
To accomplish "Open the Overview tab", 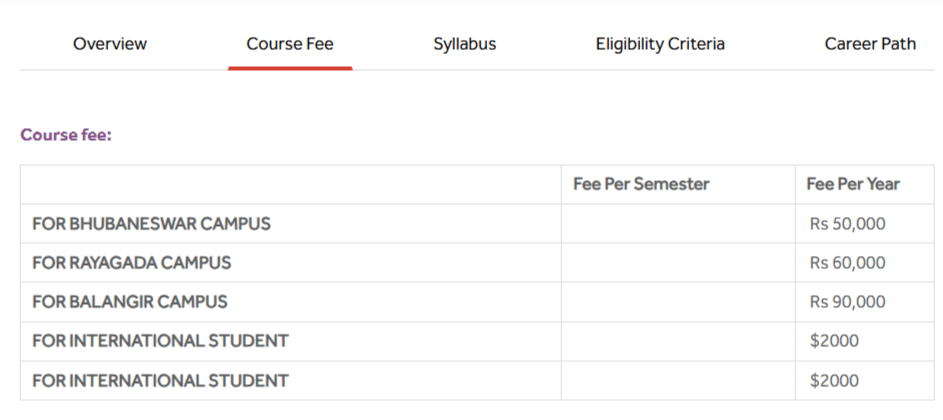I will [x=110, y=44].
